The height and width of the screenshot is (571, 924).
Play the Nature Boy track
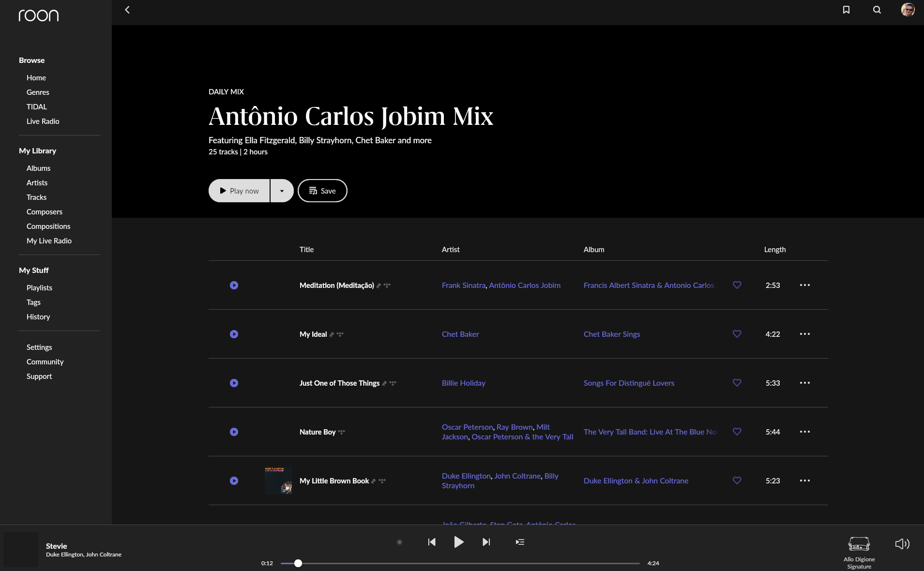pos(234,432)
